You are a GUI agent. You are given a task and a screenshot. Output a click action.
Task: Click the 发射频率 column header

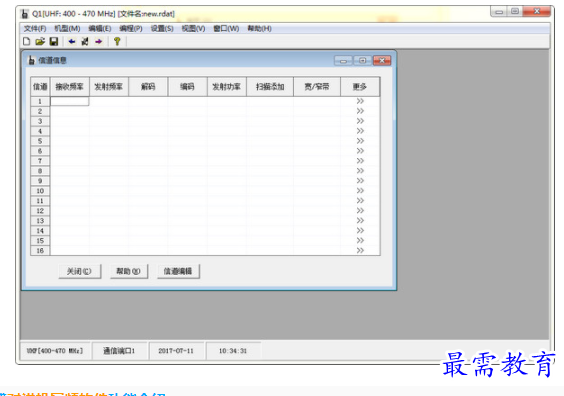pos(109,87)
